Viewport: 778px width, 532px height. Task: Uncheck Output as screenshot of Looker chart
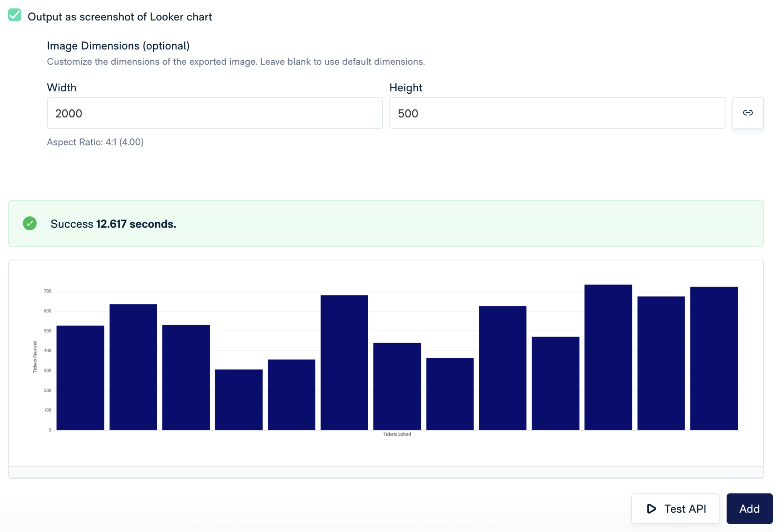pyautogui.click(x=14, y=16)
